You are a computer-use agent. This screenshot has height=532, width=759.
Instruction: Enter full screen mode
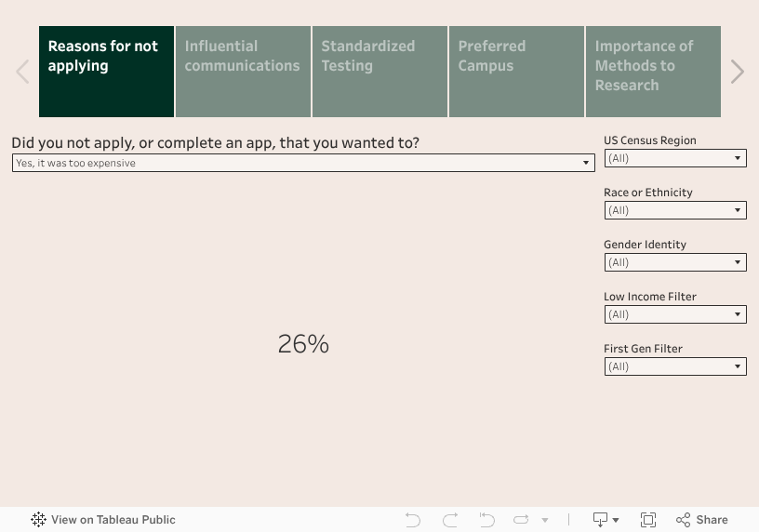648,520
